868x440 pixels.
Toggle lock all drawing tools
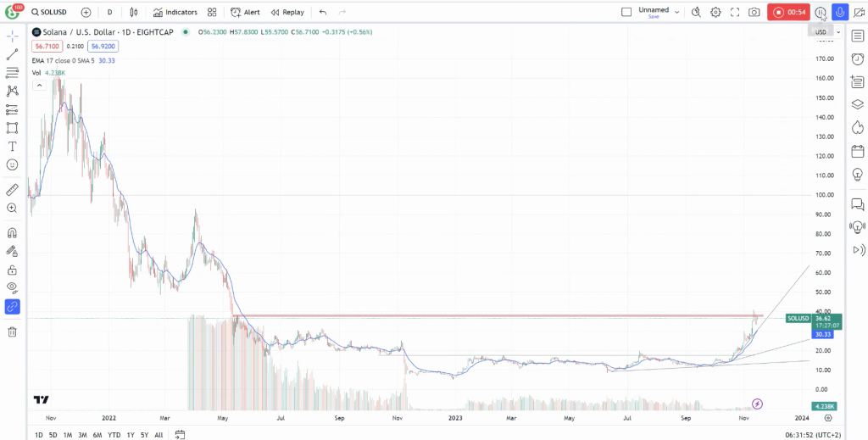[12, 270]
